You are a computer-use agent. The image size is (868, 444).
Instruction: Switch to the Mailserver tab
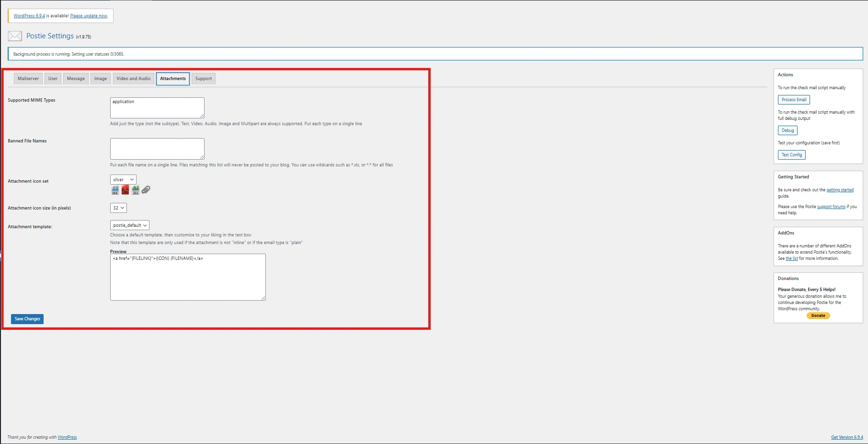click(x=28, y=79)
